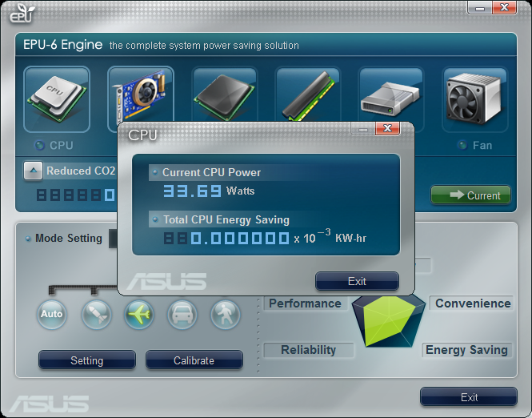Toggle the Fan status indicator light
Image resolution: width=532 pixels, height=418 pixels.
pyautogui.click(x=462, y=145)
